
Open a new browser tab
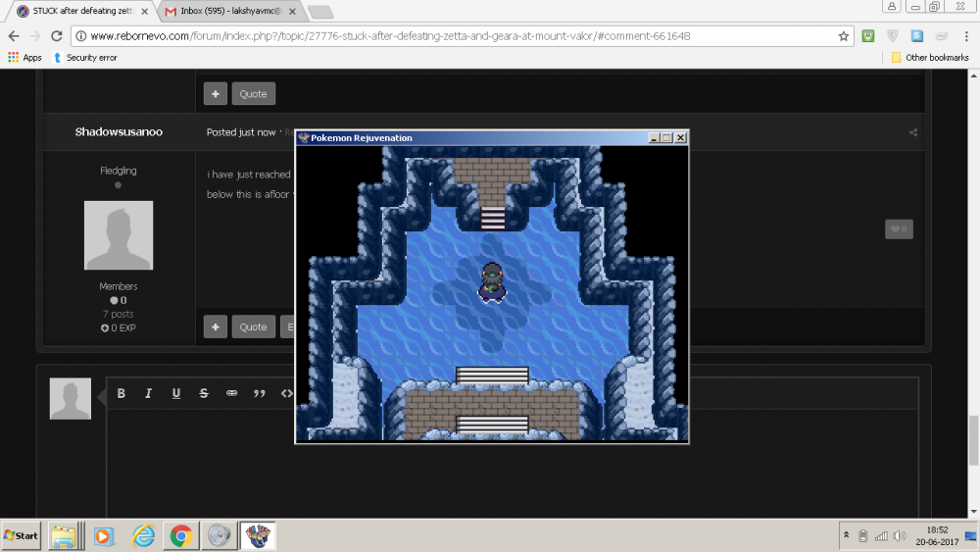[x=320, y=12]
